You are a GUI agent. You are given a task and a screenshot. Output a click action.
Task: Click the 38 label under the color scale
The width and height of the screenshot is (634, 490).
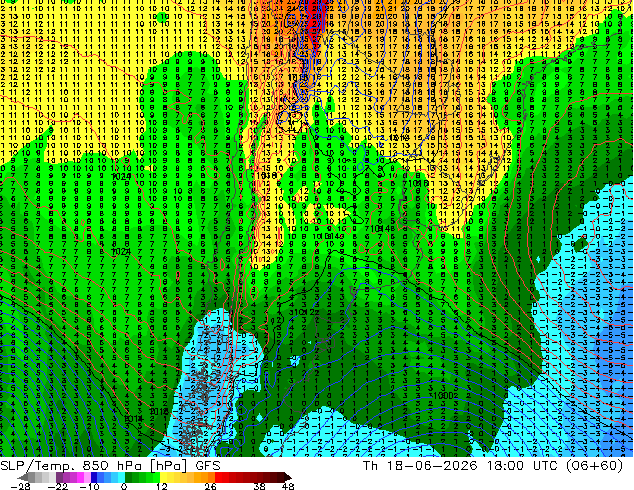tap(260, 486)
